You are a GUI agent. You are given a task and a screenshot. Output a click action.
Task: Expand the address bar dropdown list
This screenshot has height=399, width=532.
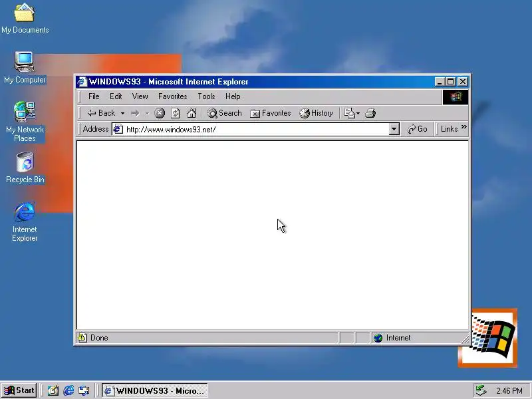pos(394,129)
